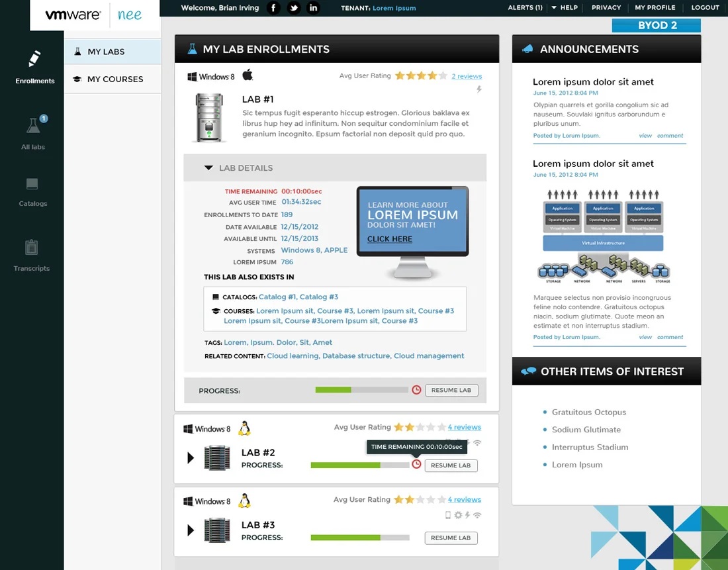Image resolution: width=728 pixels, height=570 pixels.
Task: Open MY PROFILE in top bar
Action: [x=655, y=7]
